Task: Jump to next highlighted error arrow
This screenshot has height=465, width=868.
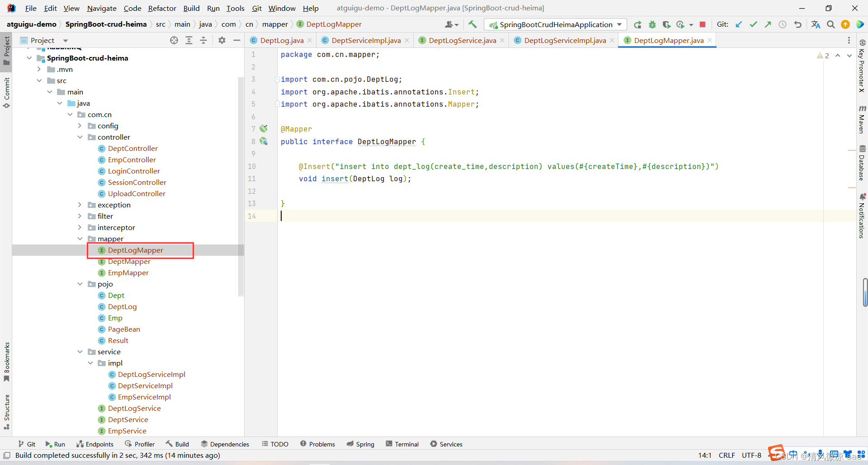Action: [849, 55]
